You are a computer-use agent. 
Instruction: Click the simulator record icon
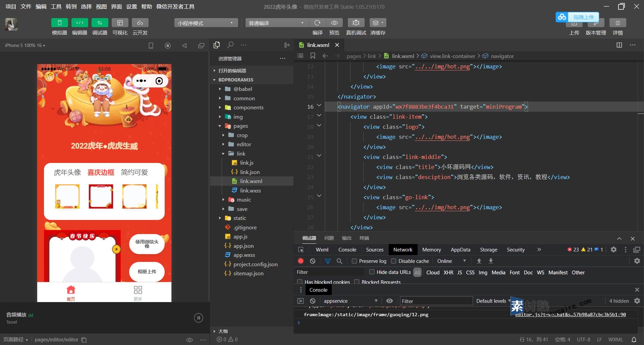tap(168, 45)
